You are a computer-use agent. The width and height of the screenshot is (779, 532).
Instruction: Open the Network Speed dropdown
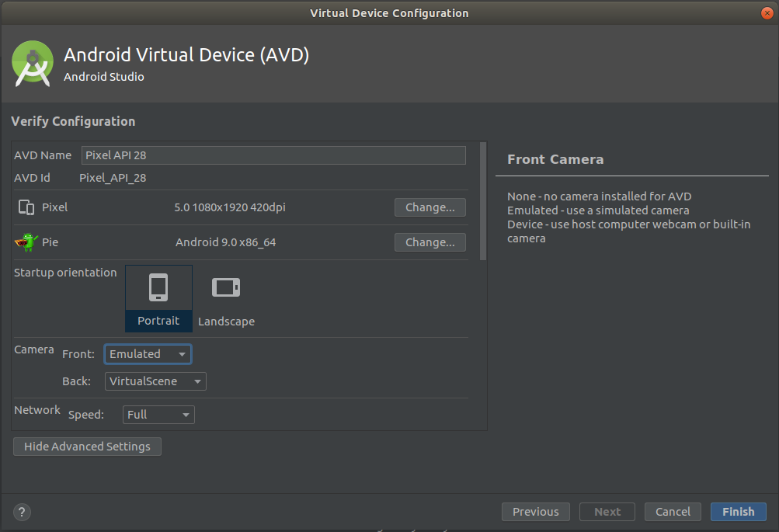pos(158,414)
